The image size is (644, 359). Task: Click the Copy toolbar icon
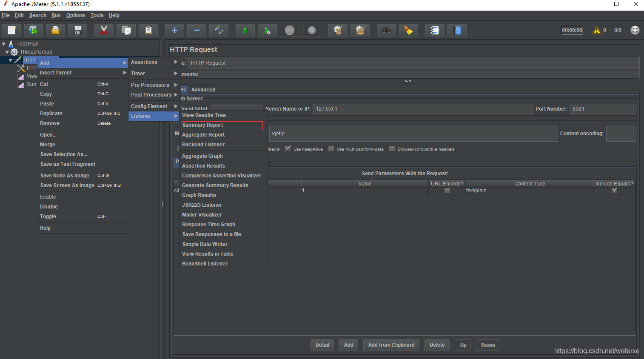pos(126,30)
